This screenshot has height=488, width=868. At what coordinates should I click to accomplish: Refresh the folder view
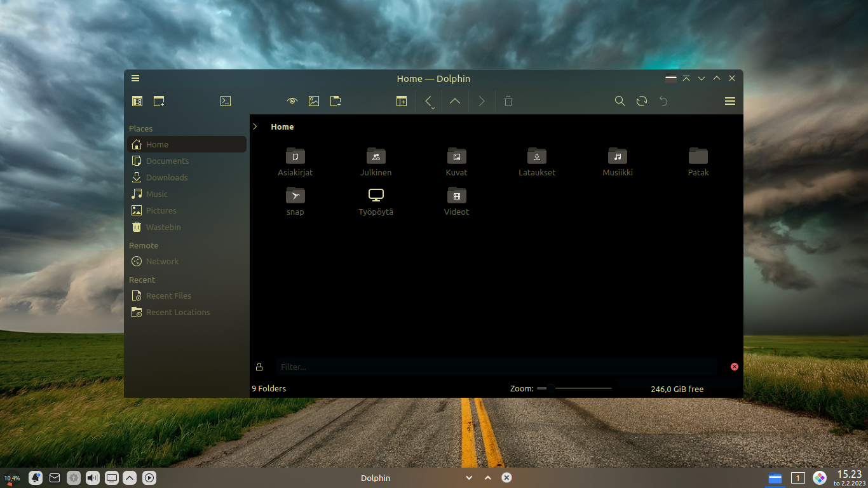coord(642,101)
